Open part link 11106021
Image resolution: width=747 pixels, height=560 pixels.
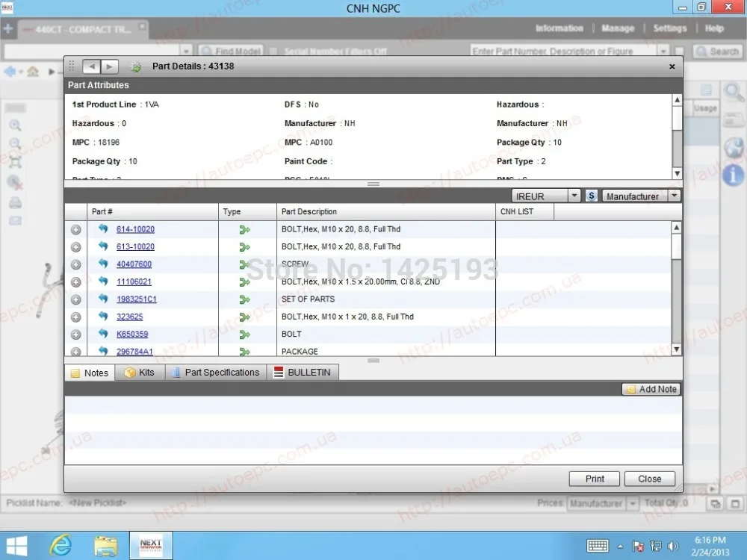(x=134, y=282)
